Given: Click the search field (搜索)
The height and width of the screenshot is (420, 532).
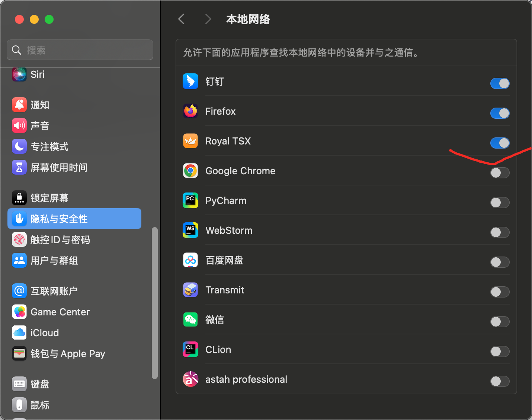Looking at the screenshot, I should (x=80, y=50).
